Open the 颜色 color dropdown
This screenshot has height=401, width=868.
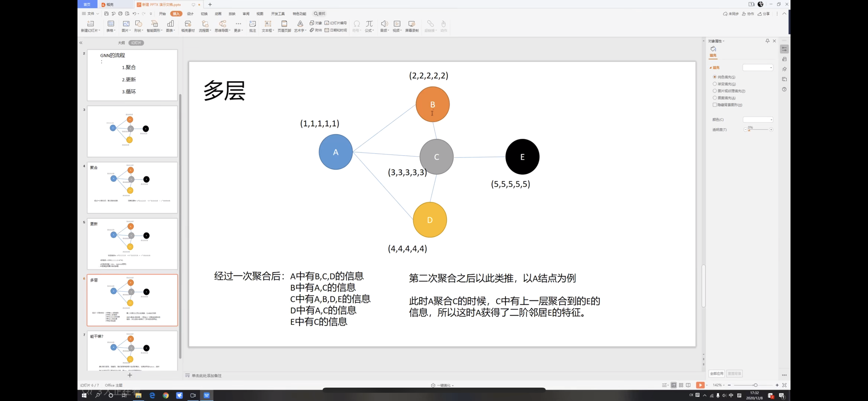click(x=758, y=120)
